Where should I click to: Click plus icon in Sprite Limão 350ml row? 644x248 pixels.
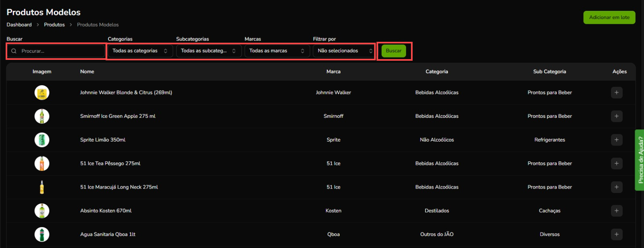coord(616,140)
